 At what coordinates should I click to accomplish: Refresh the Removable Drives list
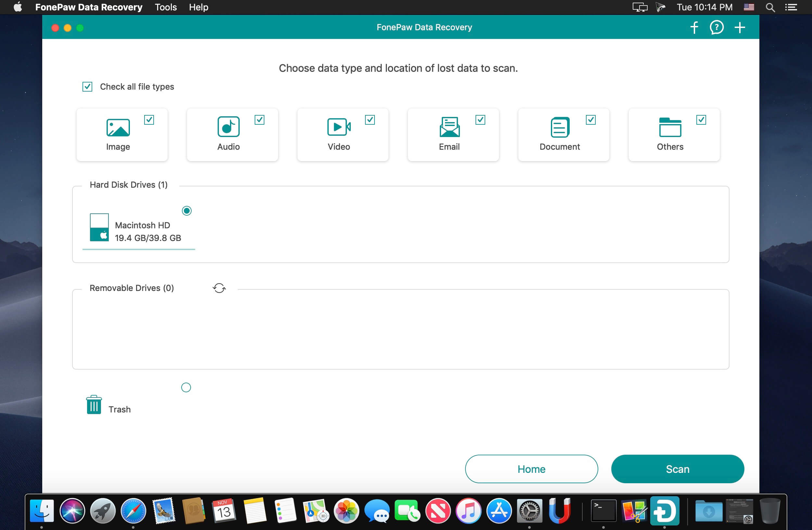pos(219,288)
